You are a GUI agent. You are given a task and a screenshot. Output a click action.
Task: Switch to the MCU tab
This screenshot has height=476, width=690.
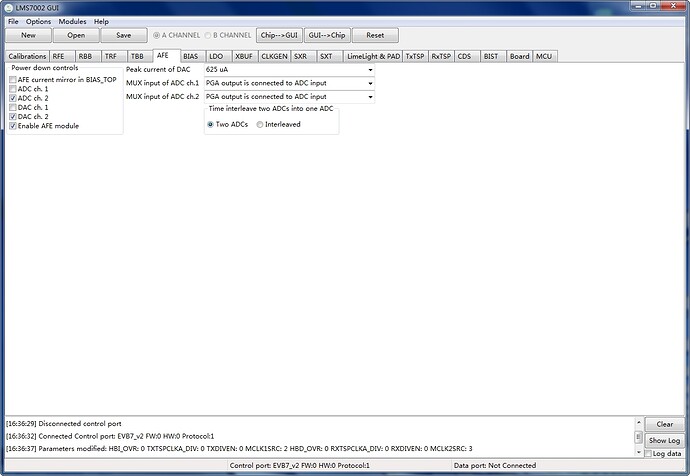tap(544, 56)
